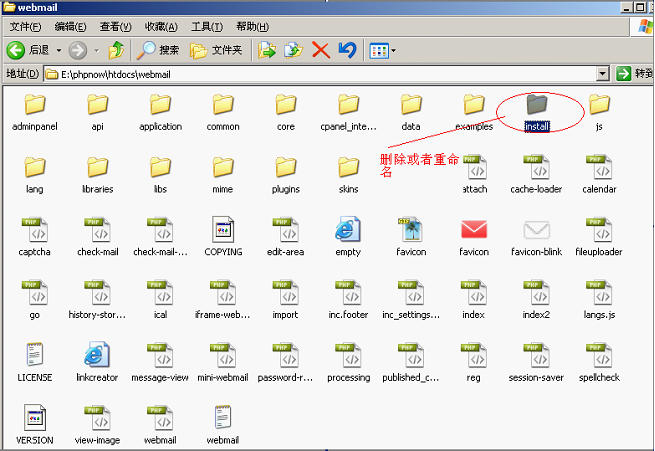Select the js folder
This screenshot has height=451, width=655.
pos(599,112)
